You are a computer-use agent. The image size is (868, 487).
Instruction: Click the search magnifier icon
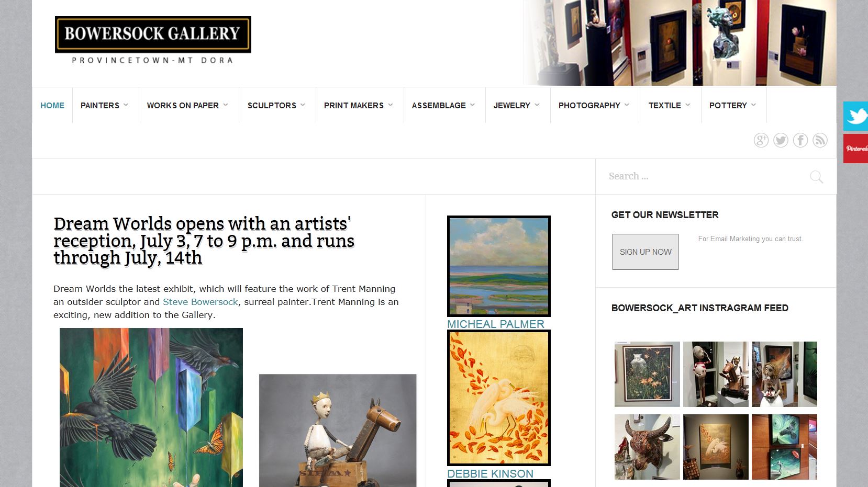click(816, 177)
